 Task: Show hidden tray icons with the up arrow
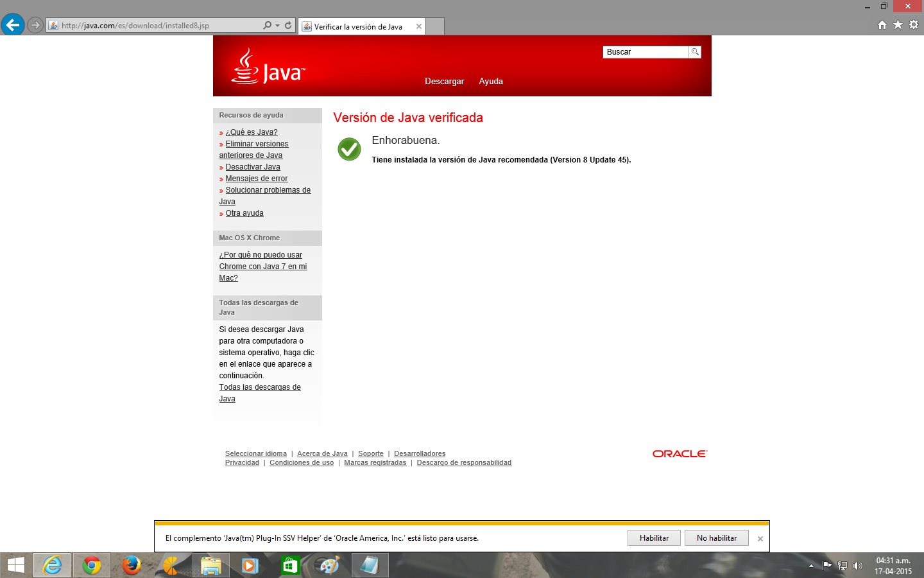(811, 566)
